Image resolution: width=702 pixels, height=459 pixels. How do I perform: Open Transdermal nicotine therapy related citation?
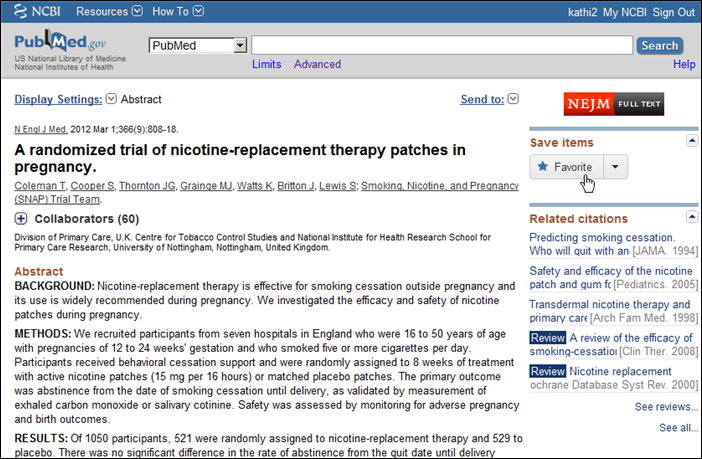(610, 311)
